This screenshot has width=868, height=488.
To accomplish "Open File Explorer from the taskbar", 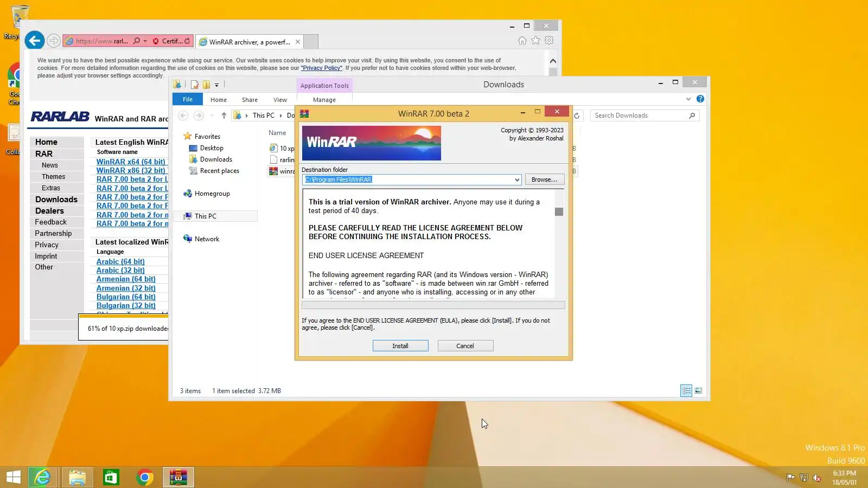I will pyautogui.click(x=77, y=477).
